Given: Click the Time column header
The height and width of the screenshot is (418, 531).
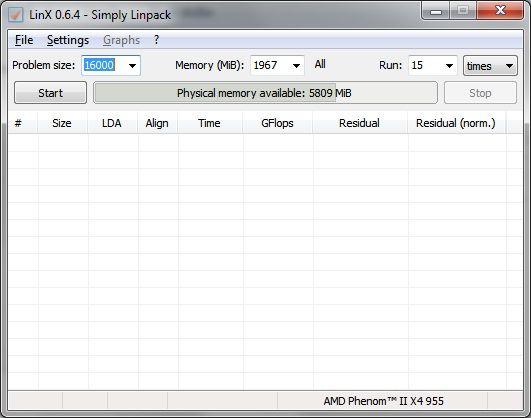Looking at the screenshot, I should (x=210, y=123).
